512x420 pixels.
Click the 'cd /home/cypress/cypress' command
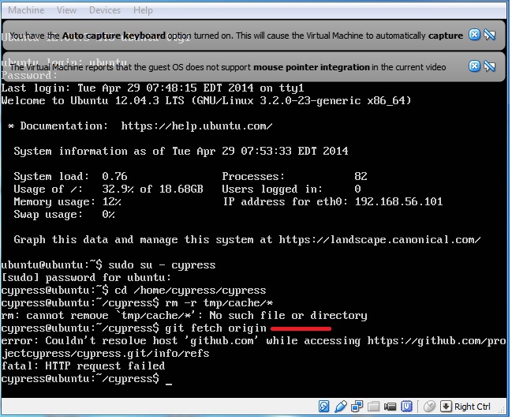tap(190, 291)
